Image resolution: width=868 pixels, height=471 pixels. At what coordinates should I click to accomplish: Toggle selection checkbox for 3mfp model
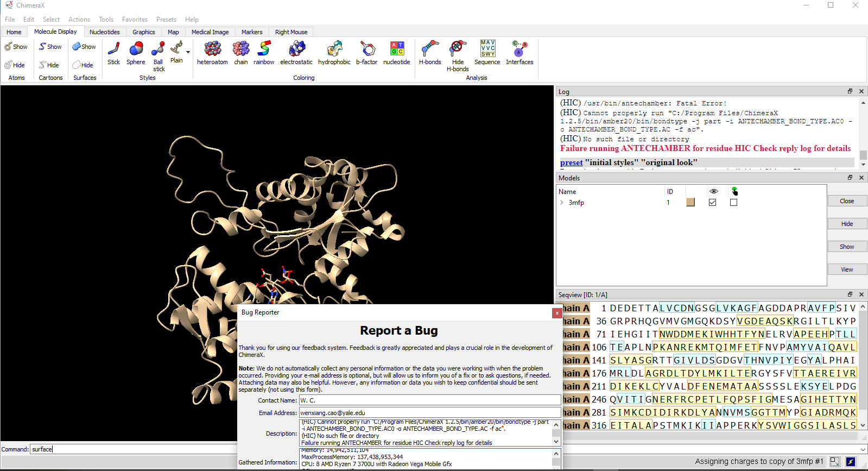click(x=734, y=203)
